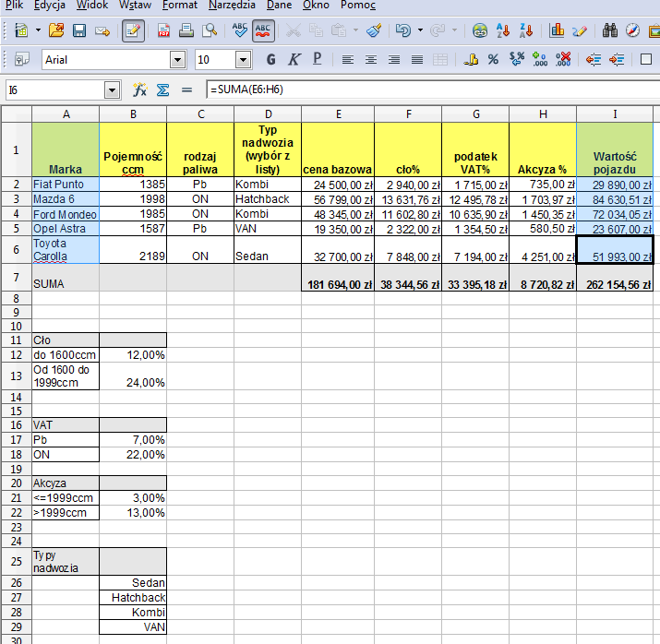Open Navigator compass icon
The height and width of the screenshot is (644, 660).
633,30
